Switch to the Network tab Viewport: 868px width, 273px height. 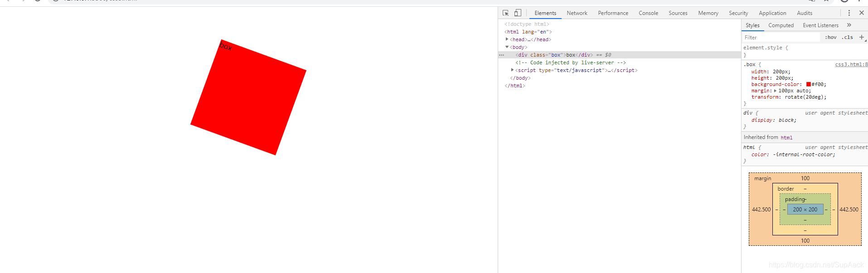click(577, 13)
